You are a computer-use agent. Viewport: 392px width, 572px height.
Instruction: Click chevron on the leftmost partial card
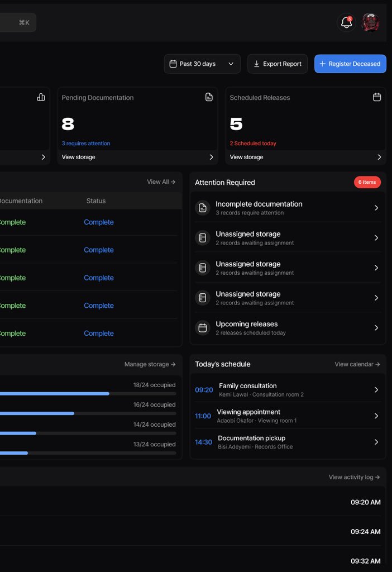[43, 157]
